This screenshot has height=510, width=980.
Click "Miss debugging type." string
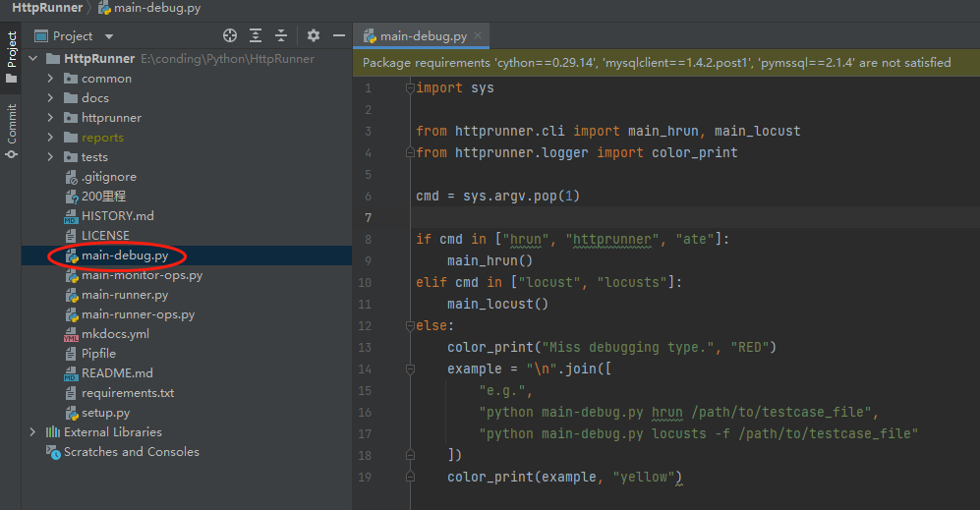[x=627, y=347]
